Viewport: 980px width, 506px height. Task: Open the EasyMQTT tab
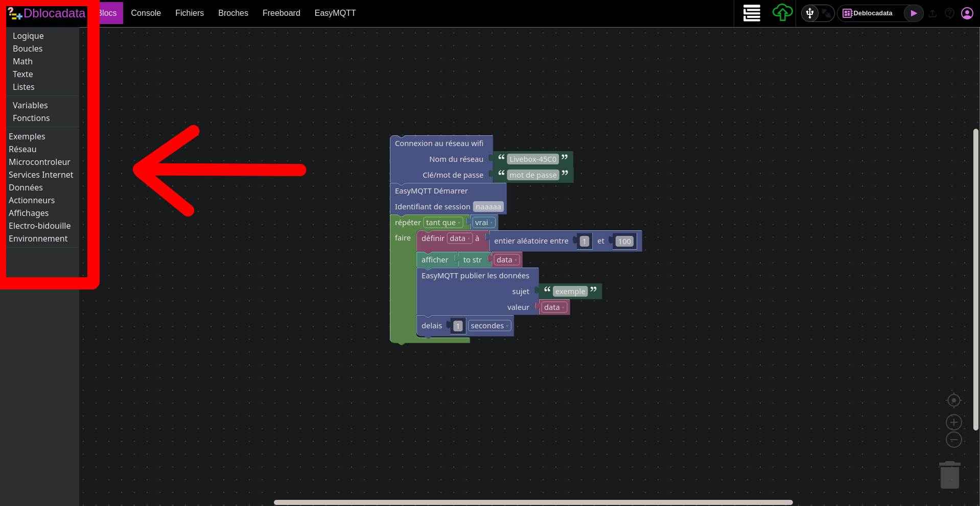coord(335,13)
